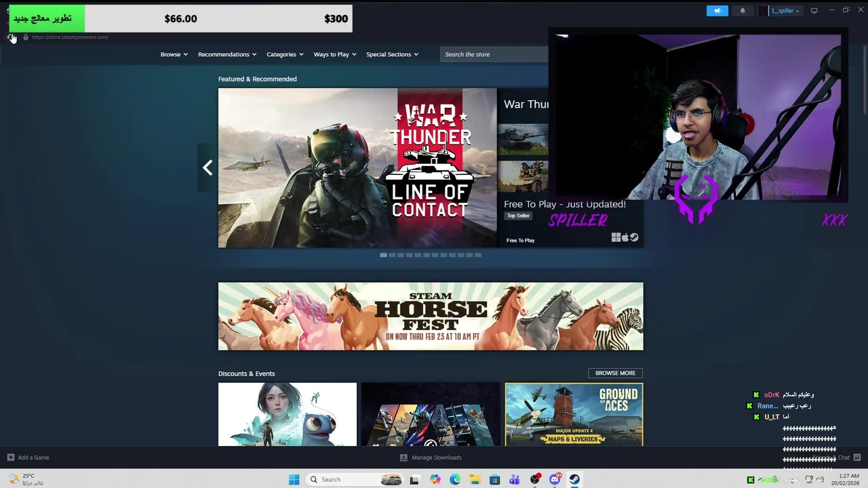Viewport: 868px width, 488px height.
Task: Click the Featured & Recommended heading
Action: [x=257, y=79]
